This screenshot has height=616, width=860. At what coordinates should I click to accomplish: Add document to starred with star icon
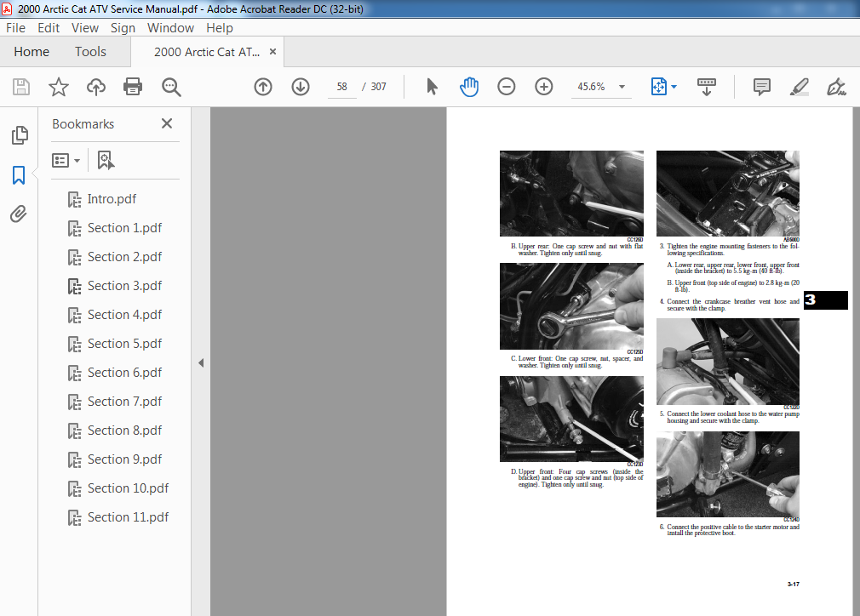[x=58, y=87]
